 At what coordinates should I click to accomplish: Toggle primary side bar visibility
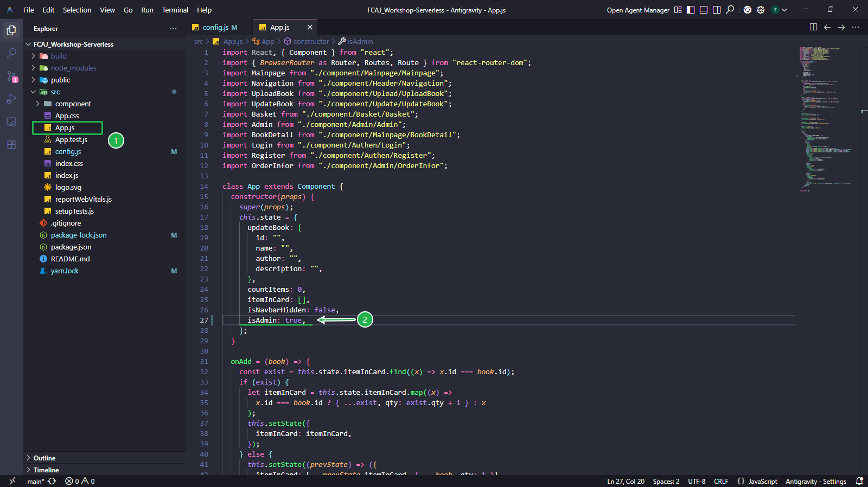point(691,10)
